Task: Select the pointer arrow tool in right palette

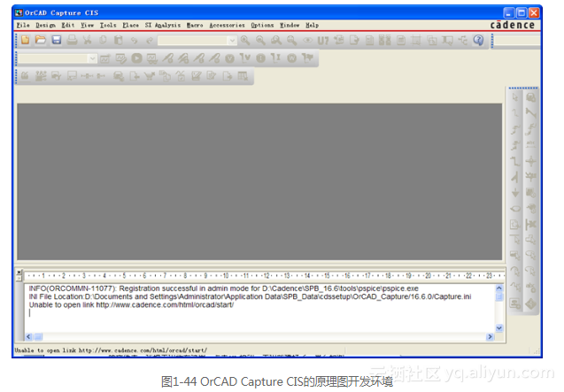Action: click(x=515, y=97)
